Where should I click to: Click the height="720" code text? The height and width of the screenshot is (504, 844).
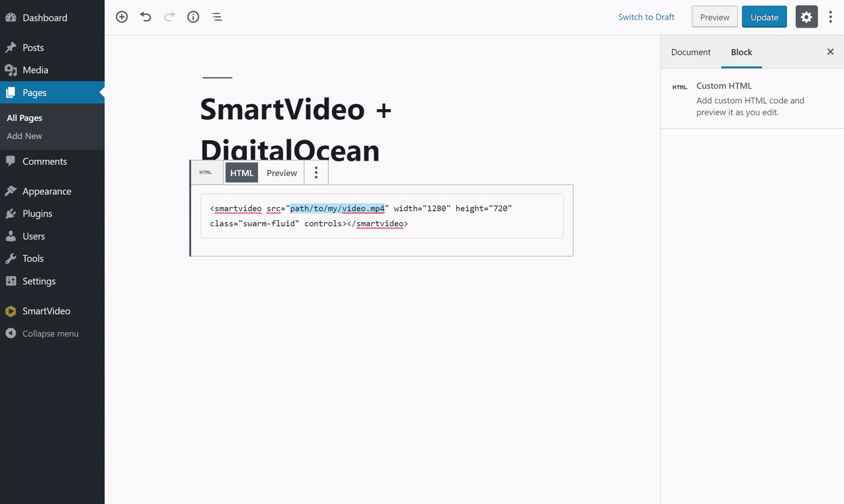pyautogui.click(x=484, y=208)
